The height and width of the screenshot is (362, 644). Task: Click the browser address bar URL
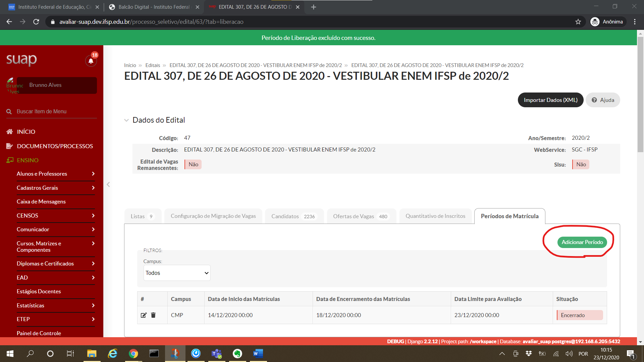coord(151,22)
